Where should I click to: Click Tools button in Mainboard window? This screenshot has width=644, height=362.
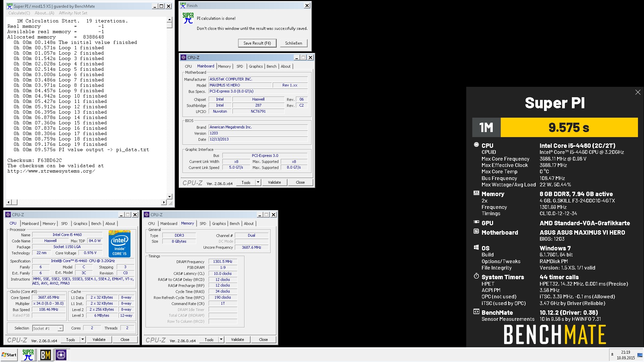tap(246, 182)
